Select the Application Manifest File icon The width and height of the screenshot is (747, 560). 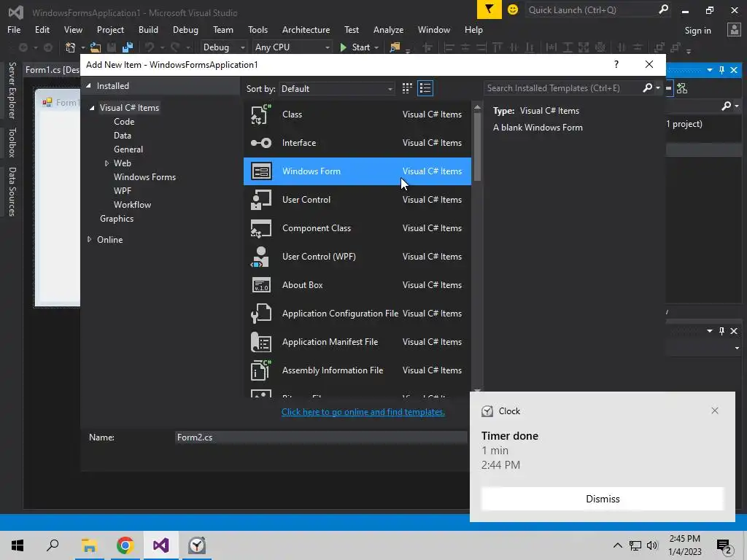(x=261, y=342)
